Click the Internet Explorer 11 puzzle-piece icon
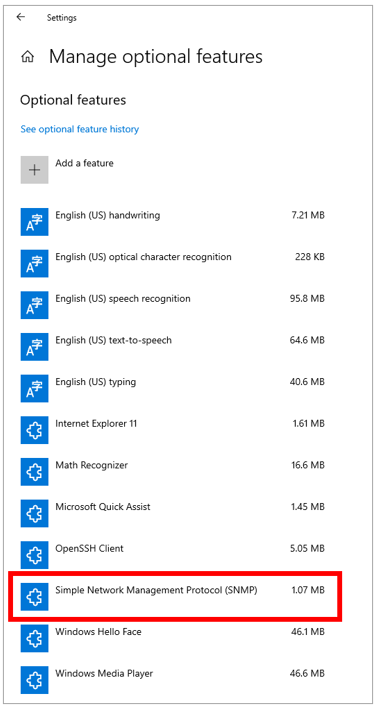This screenshot has width=377, height=709. coord(34,430)
